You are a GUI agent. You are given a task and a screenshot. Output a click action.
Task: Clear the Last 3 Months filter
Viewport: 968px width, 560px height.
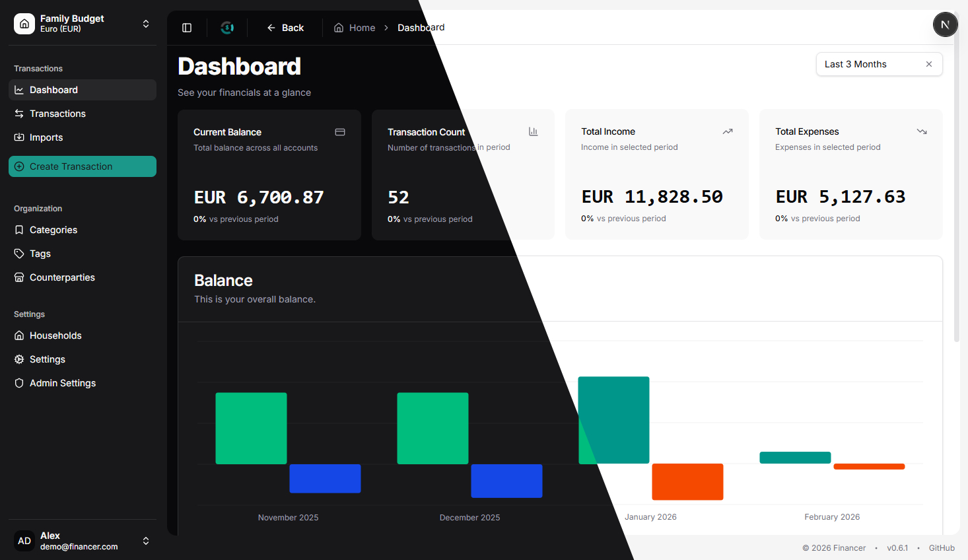928,64
